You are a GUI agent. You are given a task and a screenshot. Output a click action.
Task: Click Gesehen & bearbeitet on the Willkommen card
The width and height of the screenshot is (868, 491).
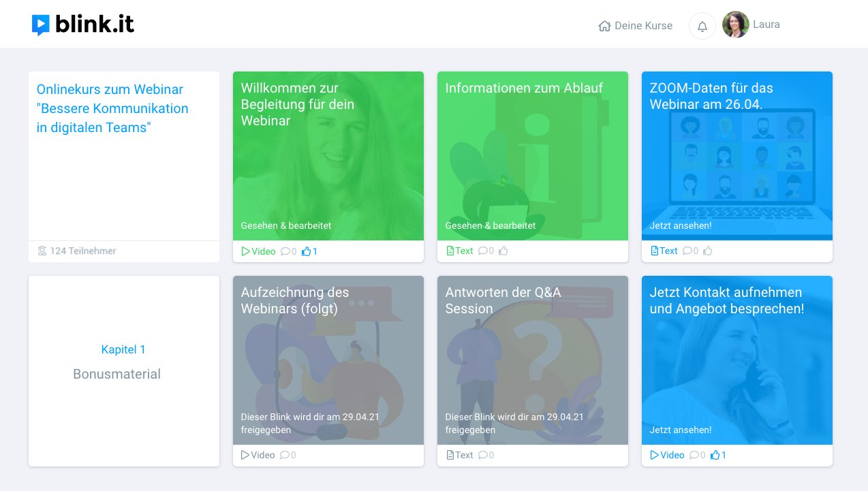(286, 225)
